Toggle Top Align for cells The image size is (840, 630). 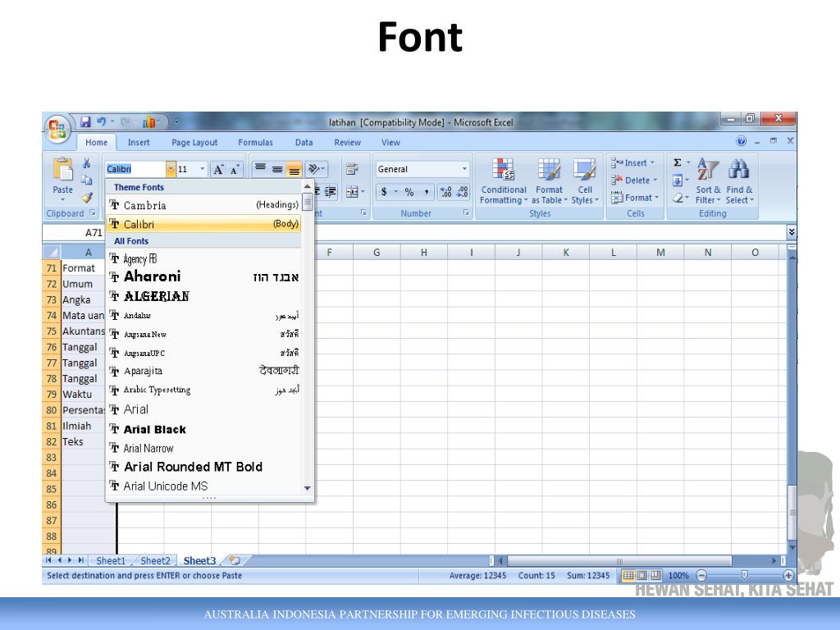(260, 169)
